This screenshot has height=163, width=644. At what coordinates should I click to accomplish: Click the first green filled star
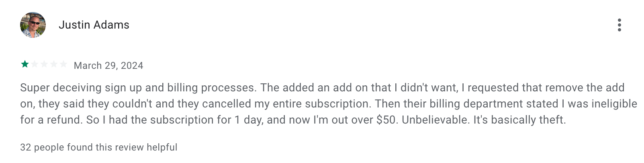point(25,64)
